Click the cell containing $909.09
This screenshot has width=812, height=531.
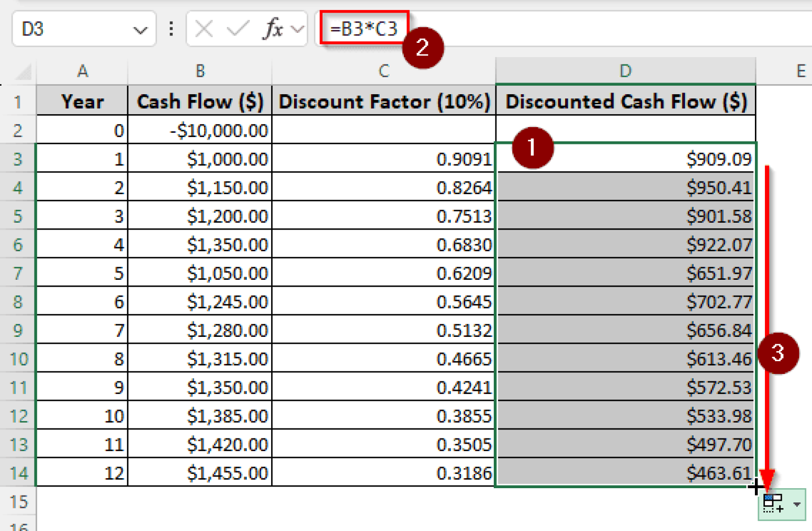coord(625,158)
